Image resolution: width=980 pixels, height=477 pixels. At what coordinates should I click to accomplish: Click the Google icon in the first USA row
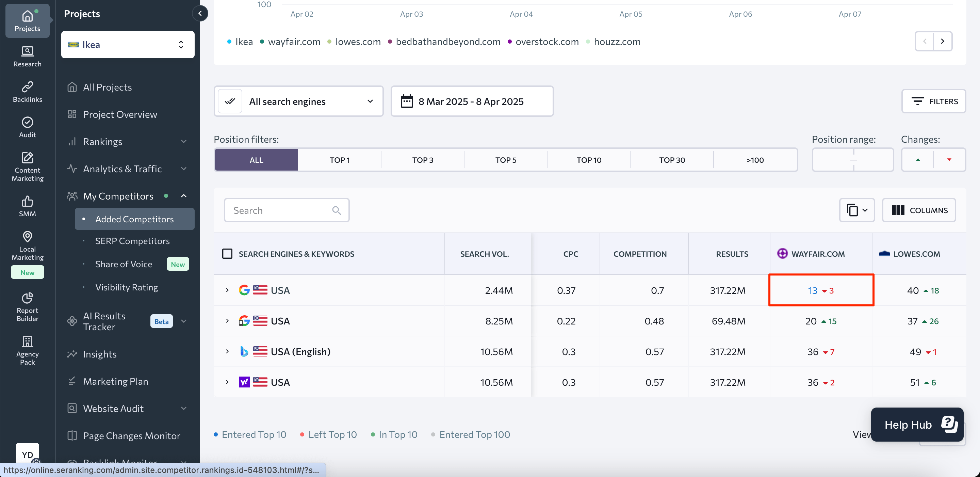(x=244, y=290)
